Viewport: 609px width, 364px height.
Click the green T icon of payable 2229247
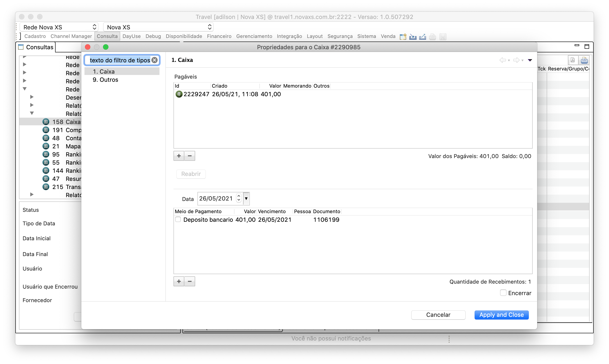click(179, 94)
